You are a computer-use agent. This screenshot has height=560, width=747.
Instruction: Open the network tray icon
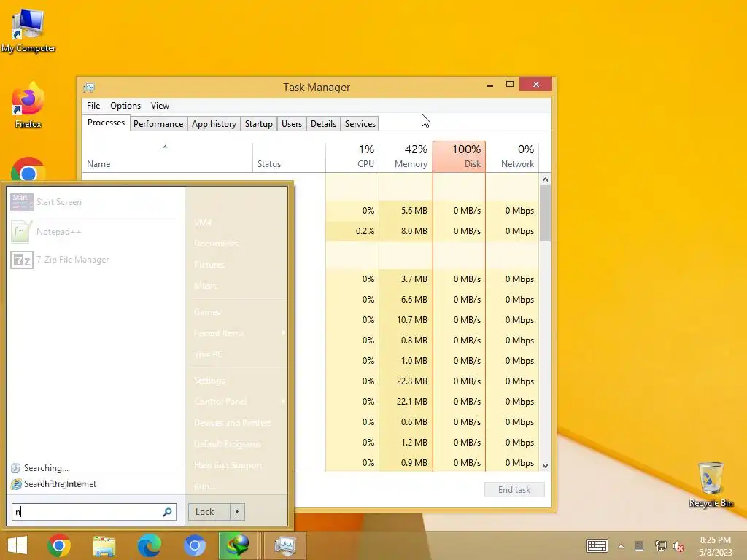tap(660, 545)
